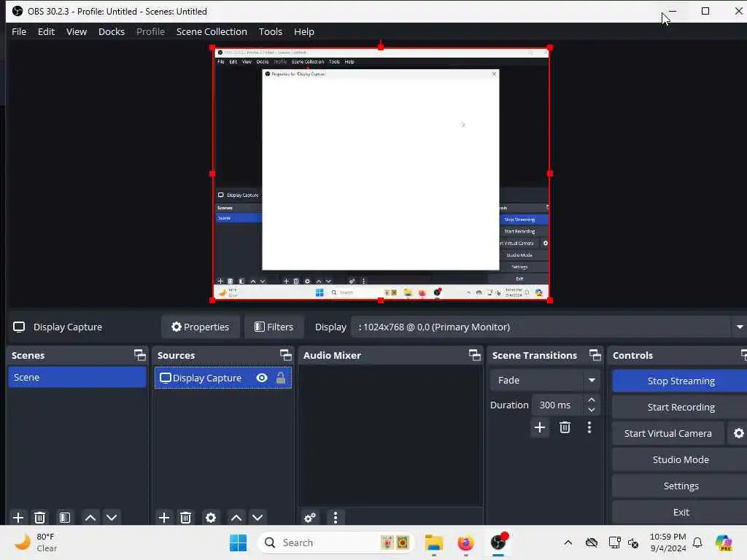The height and width of the screenshot is (560, 747).
Task: Click the top-center red resize handle of preview
Action: pos(381,47)
